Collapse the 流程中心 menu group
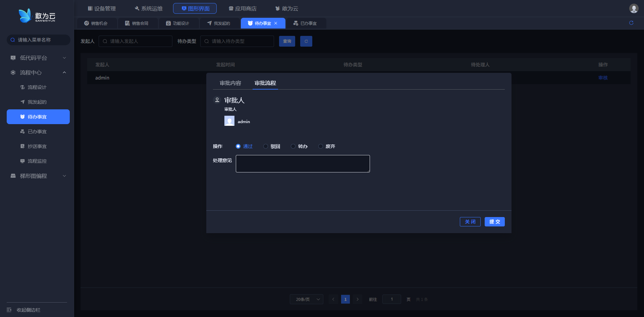Viewport: 644px width, 317px height. tap(38, 72)
